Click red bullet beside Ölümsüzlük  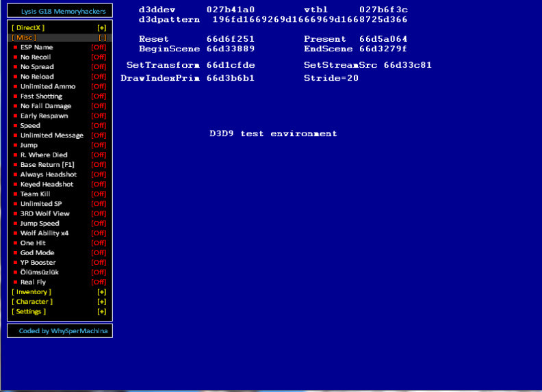[15, 272]
